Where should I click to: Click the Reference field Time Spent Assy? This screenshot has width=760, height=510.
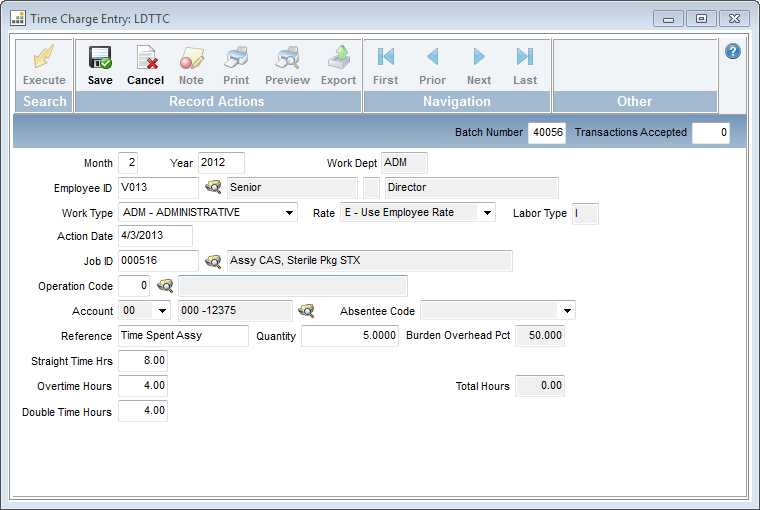coord(183,335)
